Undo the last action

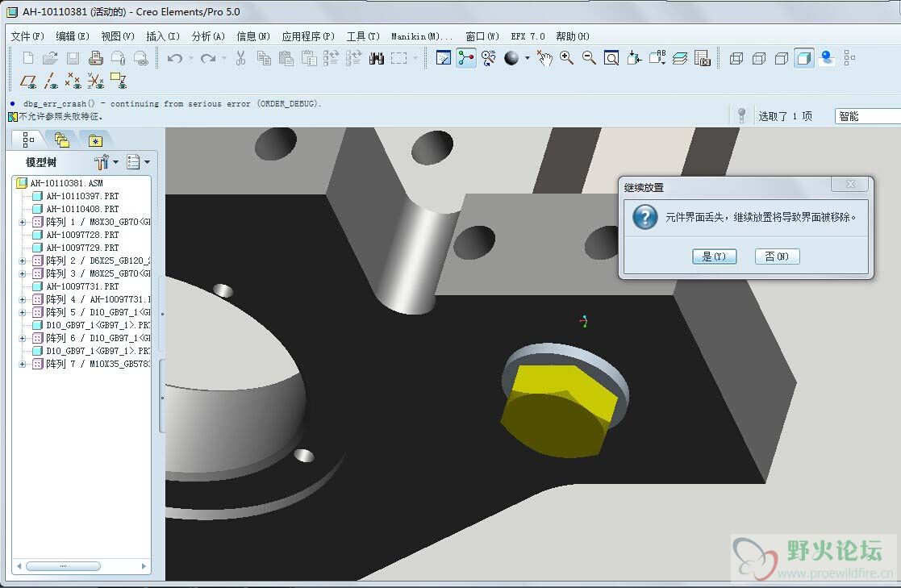coord(175,58)
